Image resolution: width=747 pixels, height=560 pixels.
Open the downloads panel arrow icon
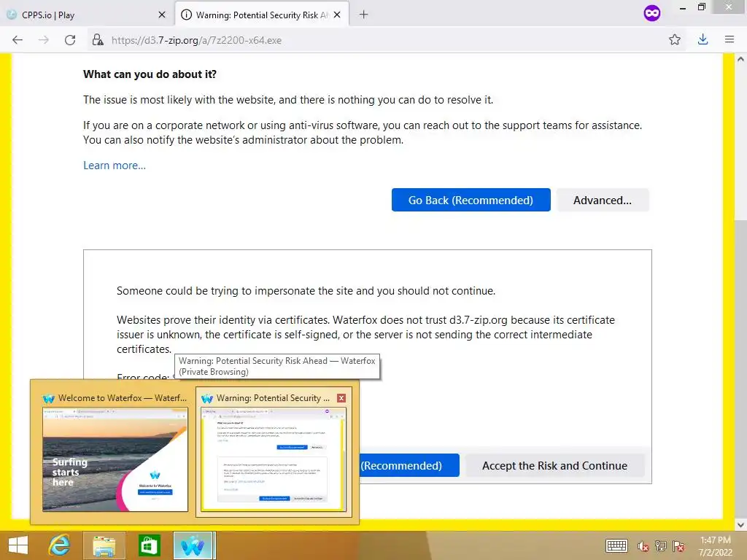point(703,40)
